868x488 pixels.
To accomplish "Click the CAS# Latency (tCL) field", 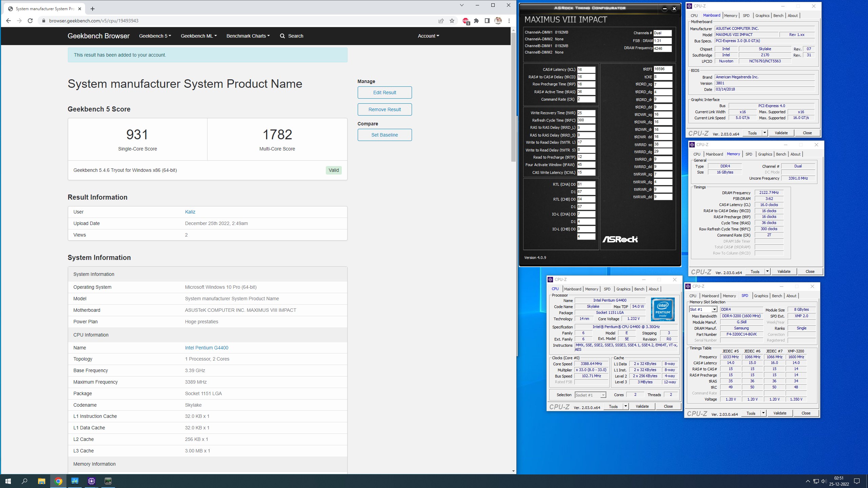I will coord(586,69).
